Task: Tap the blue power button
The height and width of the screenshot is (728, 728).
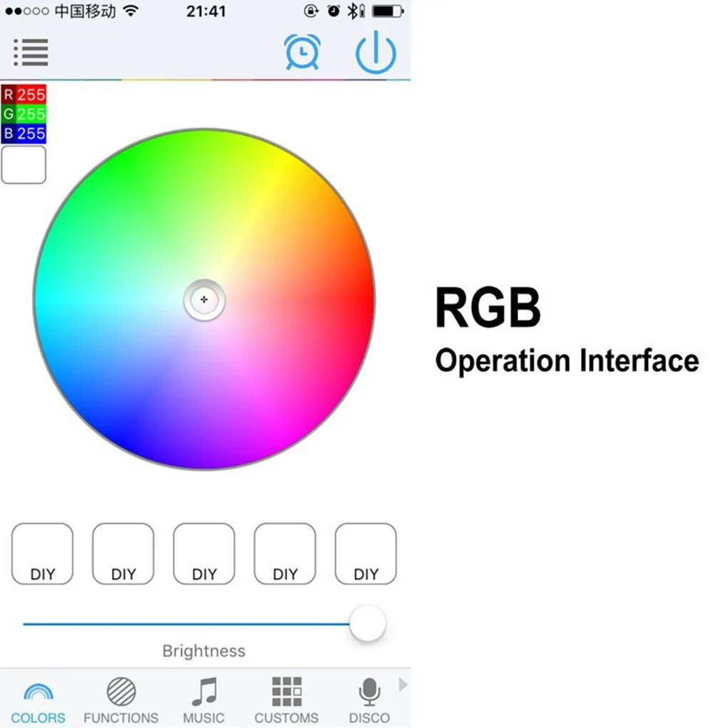Action: pyautogui.click(x=375, y=53)
